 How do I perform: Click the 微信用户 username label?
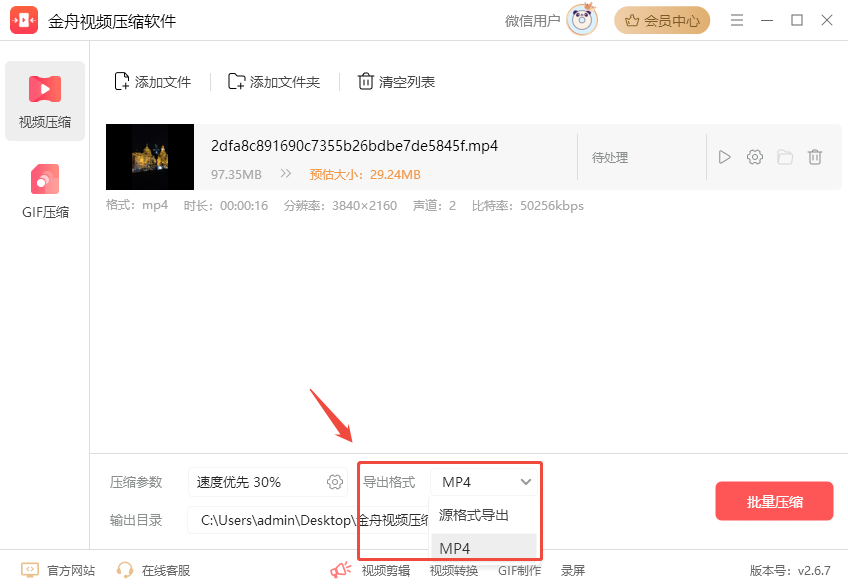[x=532, y=21]
